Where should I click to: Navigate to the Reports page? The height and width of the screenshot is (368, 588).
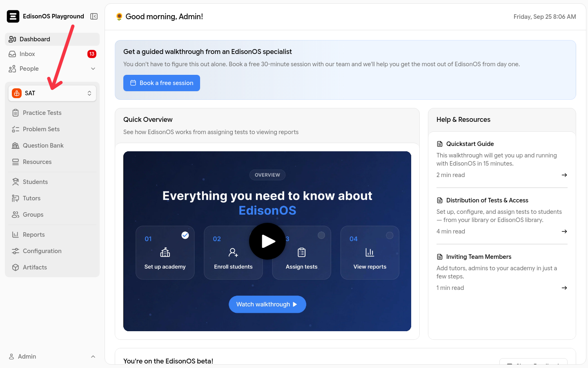(52, 235)
